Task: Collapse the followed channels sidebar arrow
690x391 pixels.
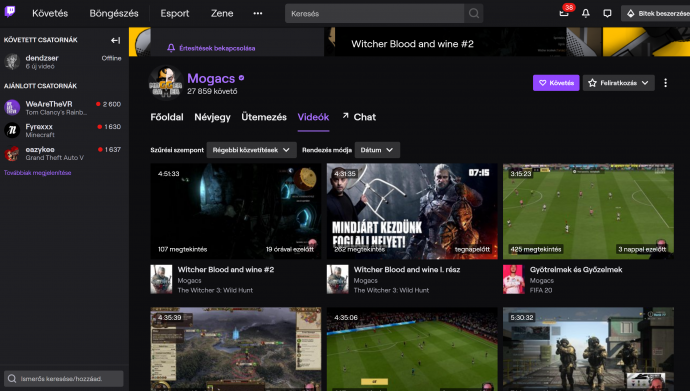Action: pos(115,40)
